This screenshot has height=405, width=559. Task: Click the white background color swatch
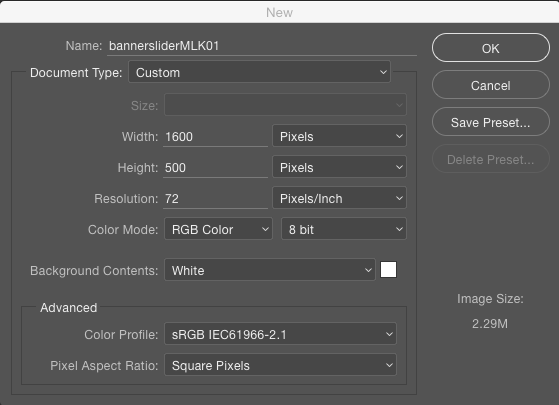388,270
